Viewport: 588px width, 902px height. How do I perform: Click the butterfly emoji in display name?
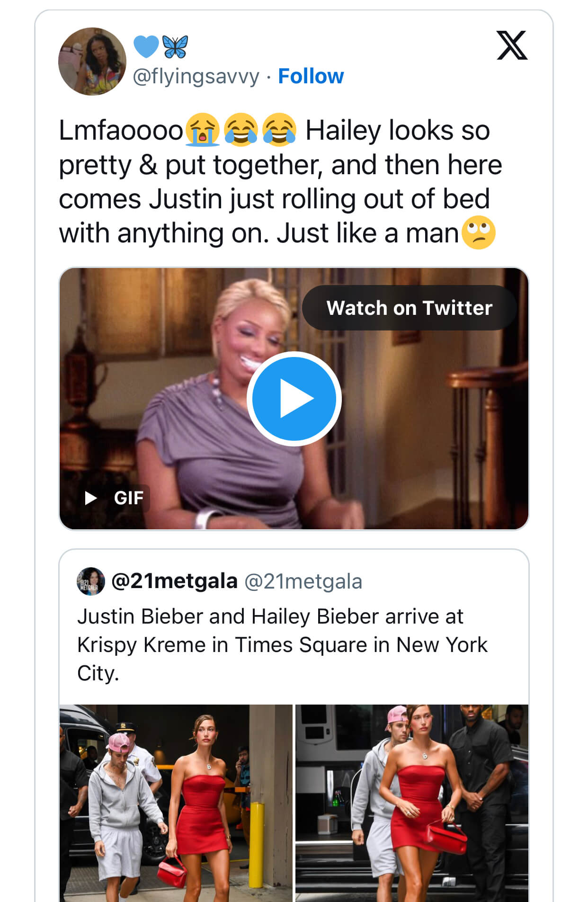click(x=175, y=46)
